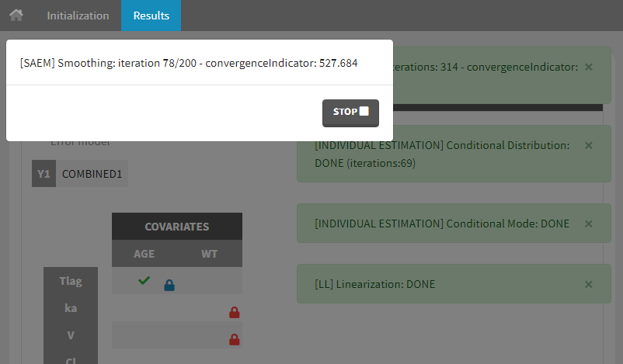623x364 pixels.
Task: Toggle the WT covariate cell for Tlag
Action: pos(209,281)
